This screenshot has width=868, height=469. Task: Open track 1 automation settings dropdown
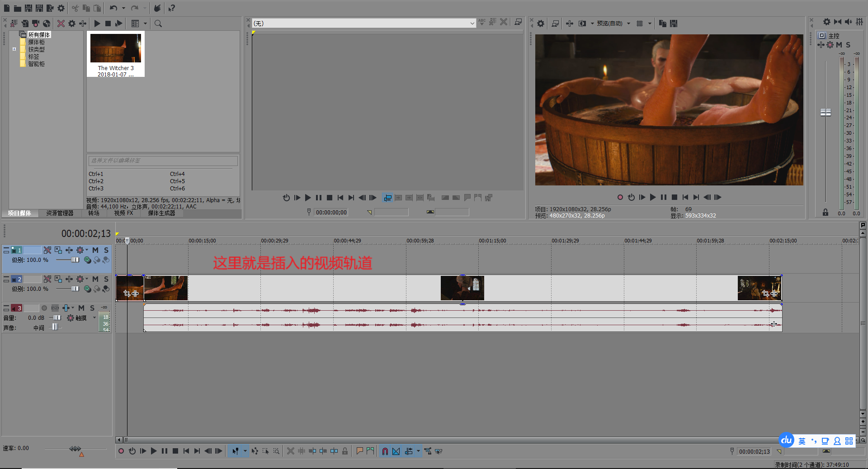[87, 250]
